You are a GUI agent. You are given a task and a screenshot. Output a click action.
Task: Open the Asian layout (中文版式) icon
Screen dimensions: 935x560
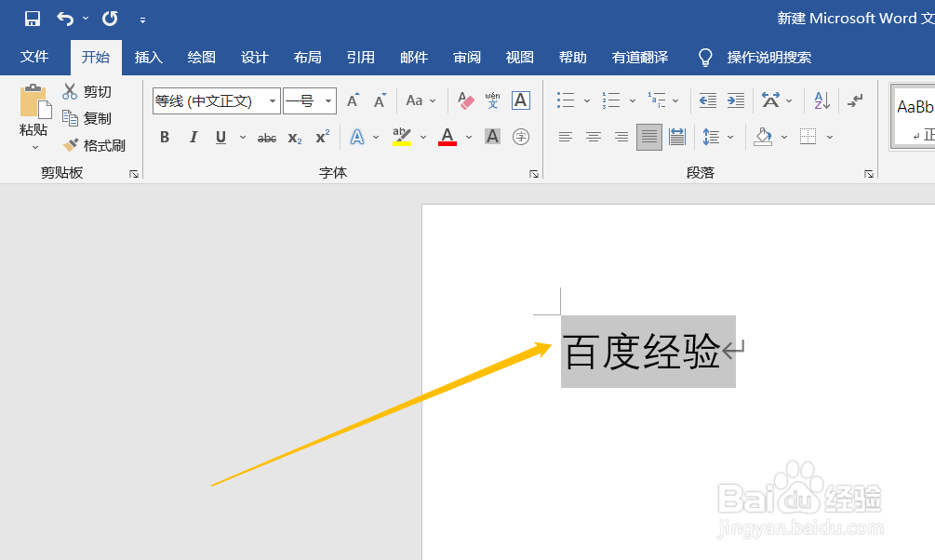tap(770, 100)
